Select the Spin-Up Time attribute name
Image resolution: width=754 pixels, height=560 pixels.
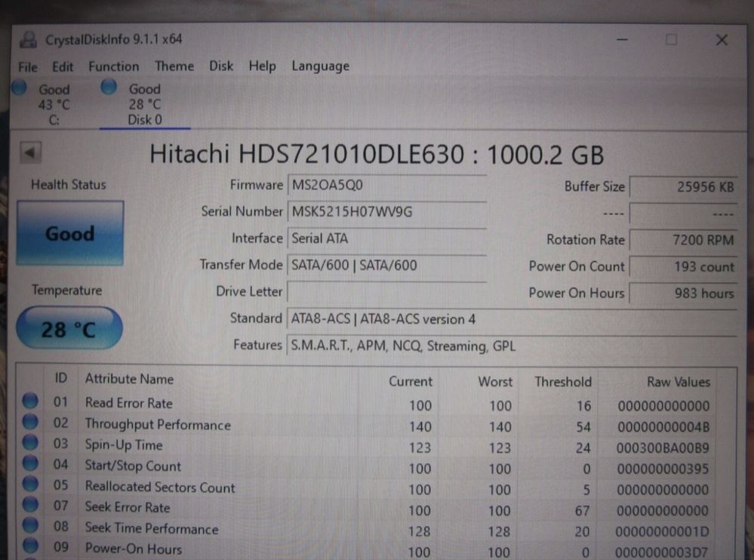click(124, 445)
